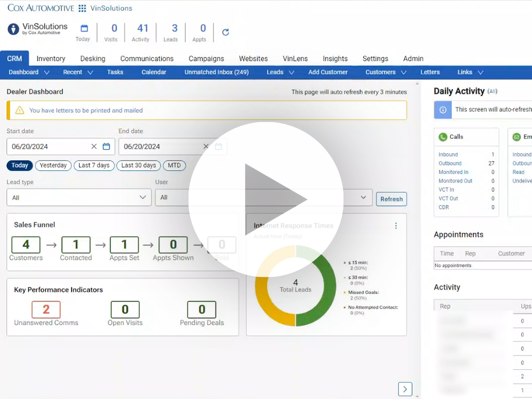Switch to the Inventory tab
The height and width of the screenshot is (399, 532).
[x=51, y=59]
